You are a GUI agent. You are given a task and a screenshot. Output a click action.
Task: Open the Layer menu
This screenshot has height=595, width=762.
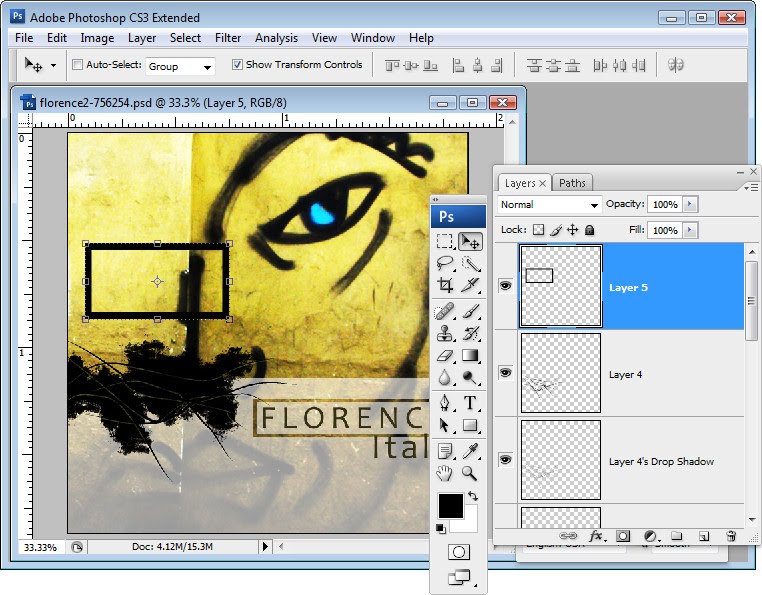click(142, 38)
